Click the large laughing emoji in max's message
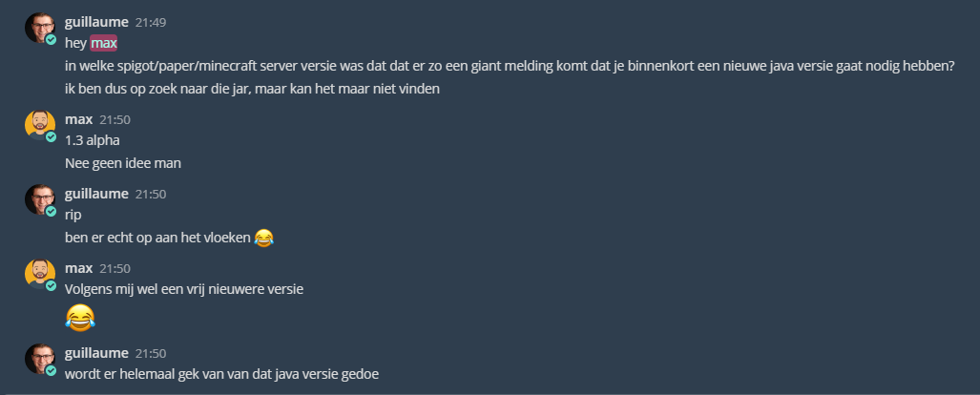 [81, 317]
